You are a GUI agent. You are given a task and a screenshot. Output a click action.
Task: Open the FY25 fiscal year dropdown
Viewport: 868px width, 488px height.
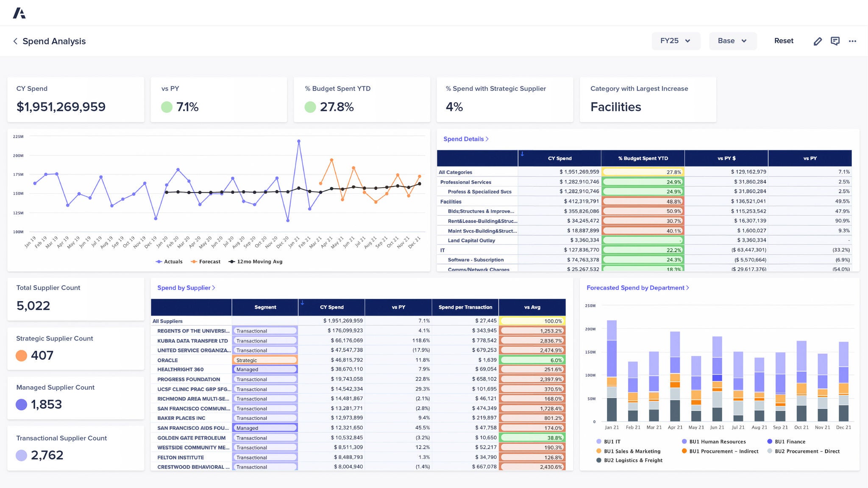pos(676,41)
